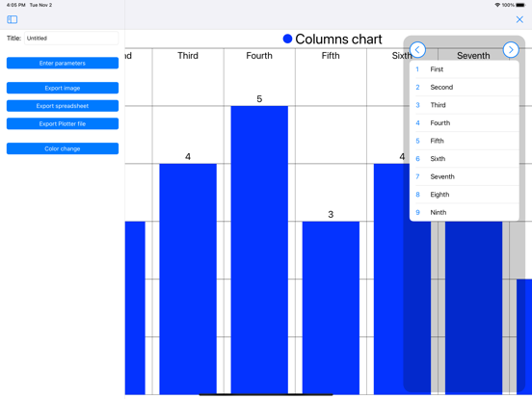Image resolution: width=532 pixels, height=399 pixels.
Task: Toggle the sidebar panel icon
Action: pos(13,19)
